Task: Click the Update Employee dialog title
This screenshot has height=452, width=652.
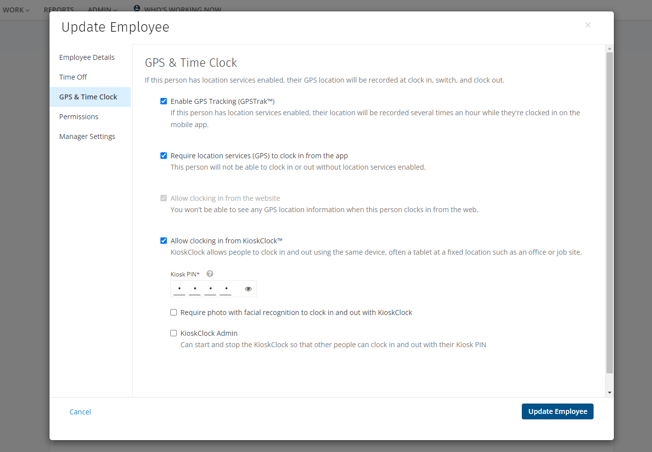Action: pyautogui.click(x=115, y=27)
